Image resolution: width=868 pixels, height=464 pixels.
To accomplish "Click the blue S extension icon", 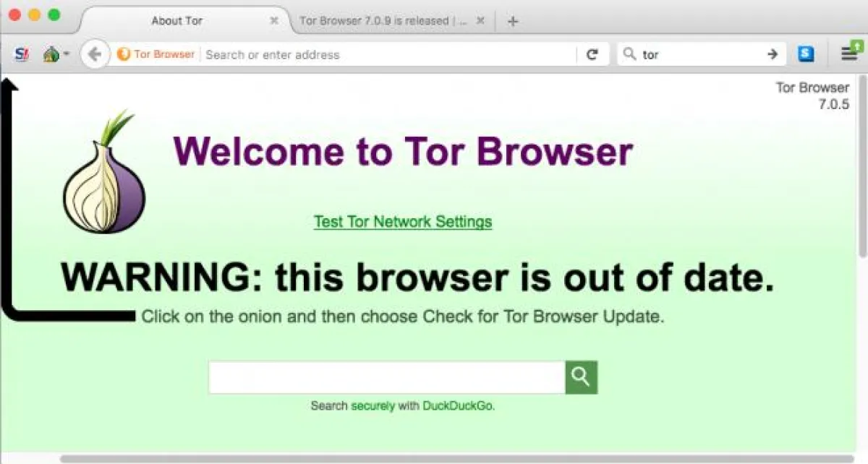I will [806, 54].
